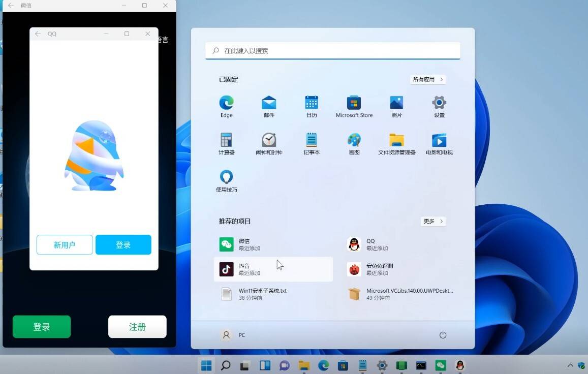This screenshot has width=588, height=374.
Task: Switch to Notepad on the taskbar
Action: point(362,365)
